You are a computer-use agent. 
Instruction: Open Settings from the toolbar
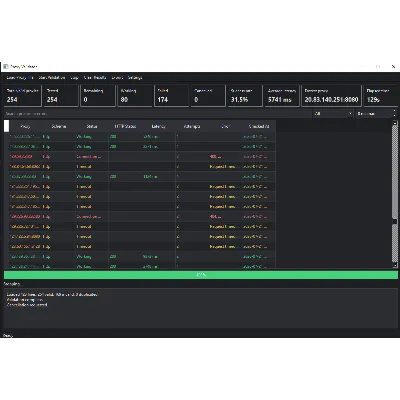pyautogui.click(x=135, y=78)
